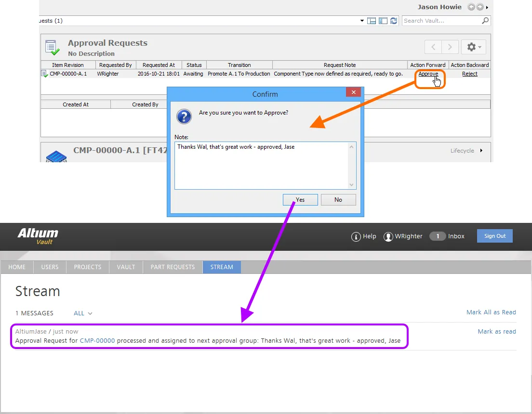532x414 pixels.
Task: Click Mark All as Read link
Action: click(491, 312)
